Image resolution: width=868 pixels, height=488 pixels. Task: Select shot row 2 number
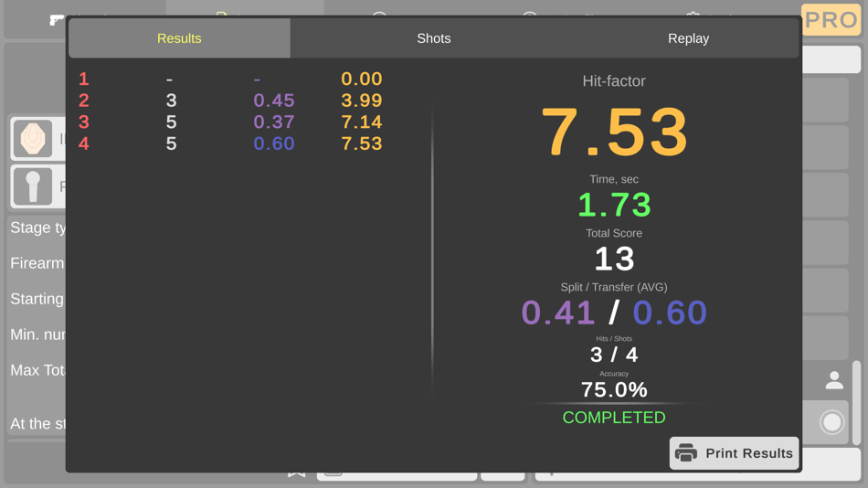83,101
